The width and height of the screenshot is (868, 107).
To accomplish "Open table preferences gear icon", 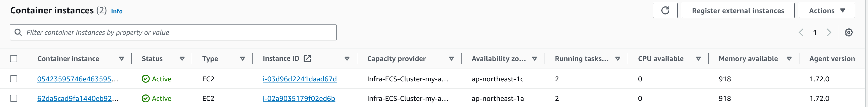I will (848, 33).
